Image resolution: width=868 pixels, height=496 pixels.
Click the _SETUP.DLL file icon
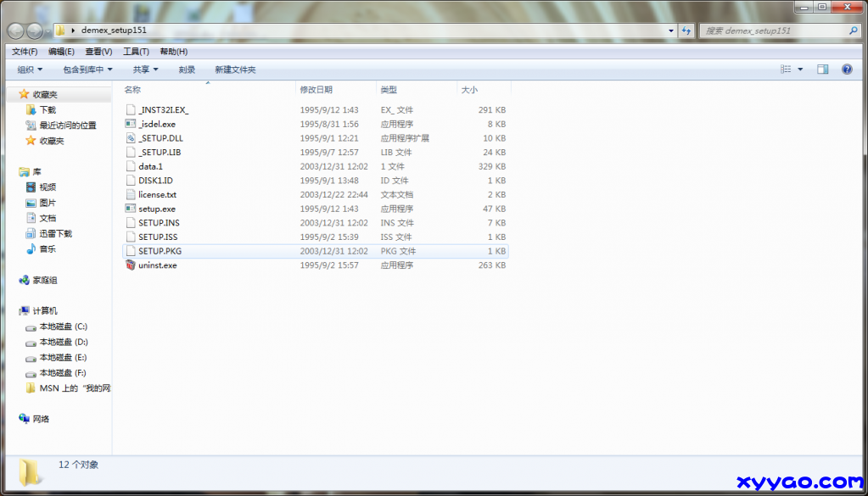(x=130, y=138)
